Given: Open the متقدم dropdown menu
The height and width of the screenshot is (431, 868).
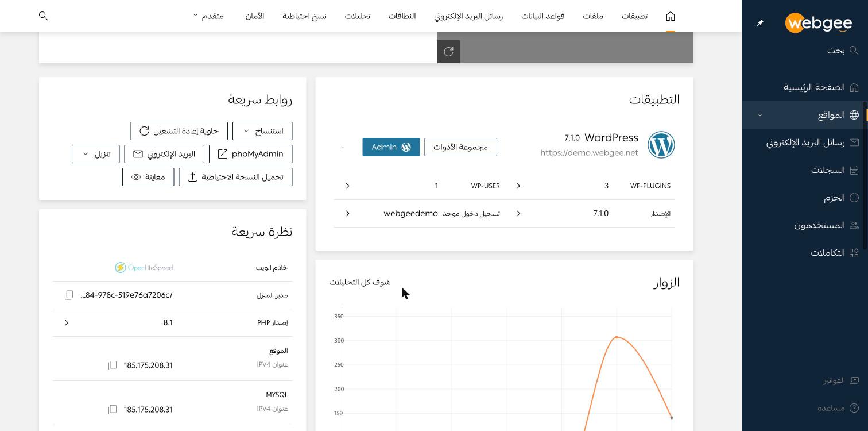Looking at the screenshot, I should [x=208, y=16].
